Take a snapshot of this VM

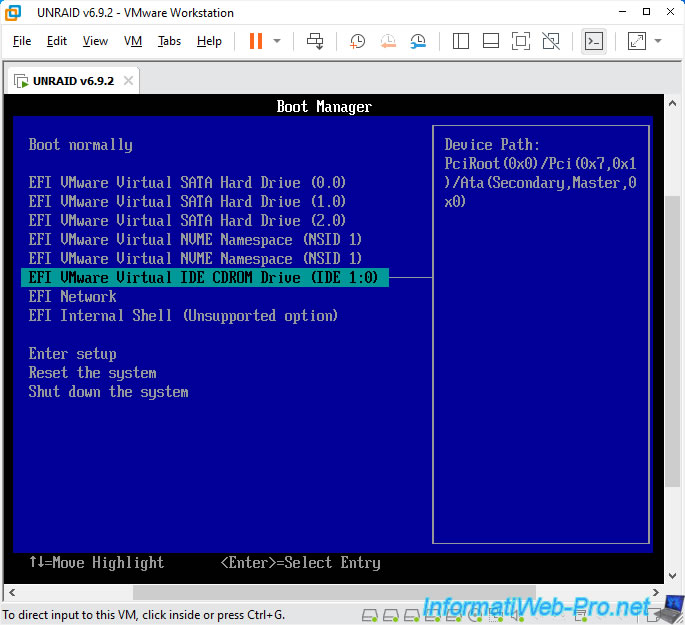[x=357, y=41]
